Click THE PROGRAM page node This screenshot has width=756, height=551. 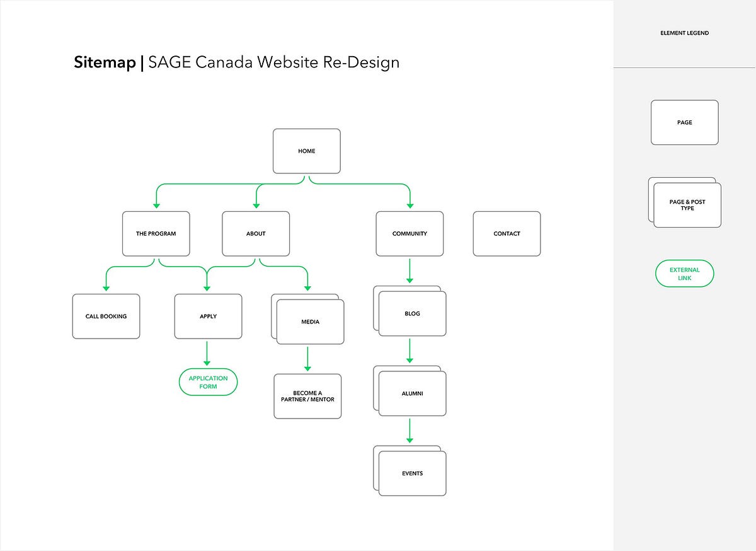click(156, 234)
